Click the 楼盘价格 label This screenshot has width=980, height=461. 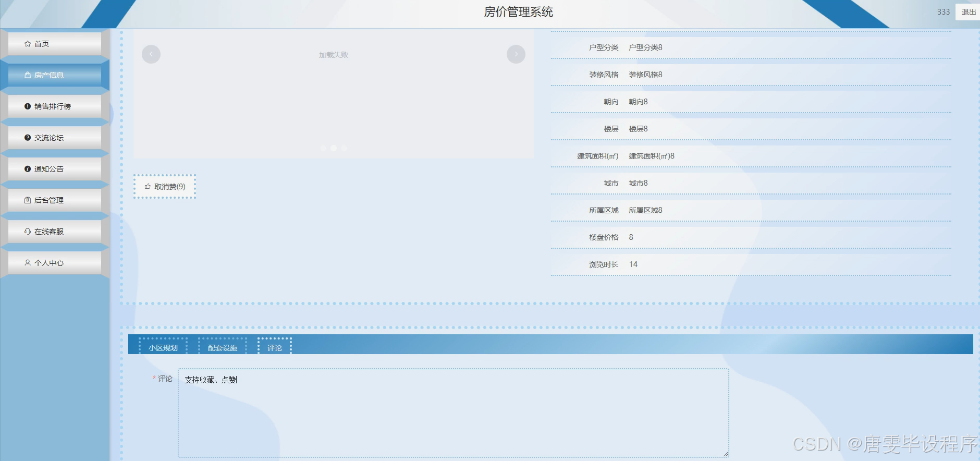coord(604,237)
